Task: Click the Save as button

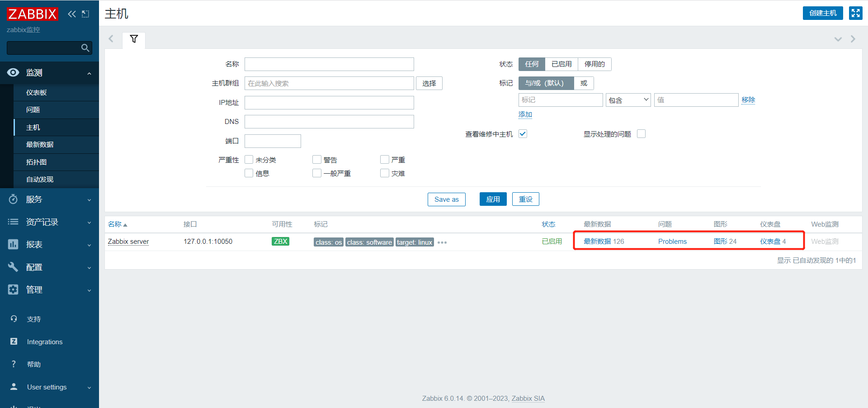Action: point(446,199)
